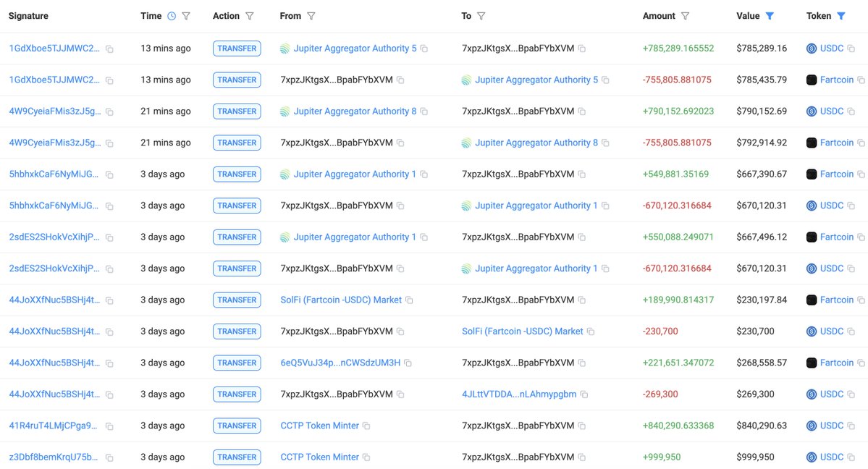Image resolution: width=868 pixels, height=469 pixels.
Task: Copy 4JLttVTDDA...nLAhmypgbm address
Action: (x=584, y=394)
